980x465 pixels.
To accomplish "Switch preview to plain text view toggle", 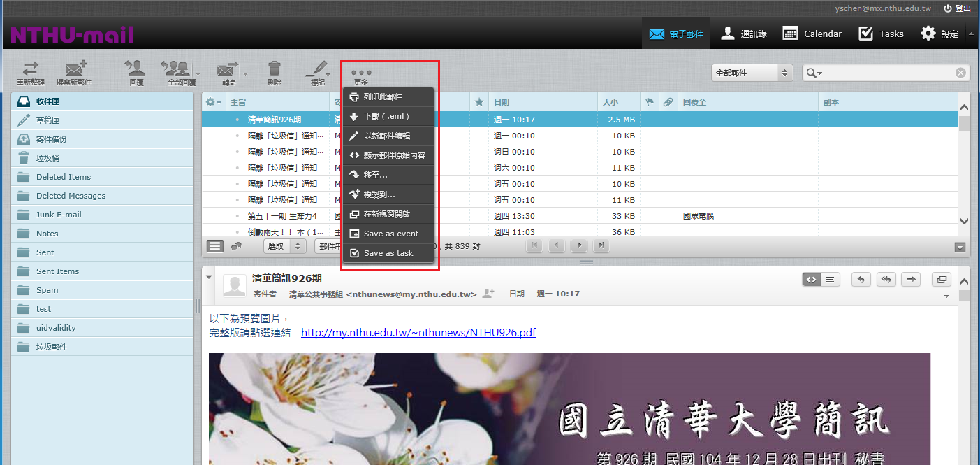I will (830, 280).
